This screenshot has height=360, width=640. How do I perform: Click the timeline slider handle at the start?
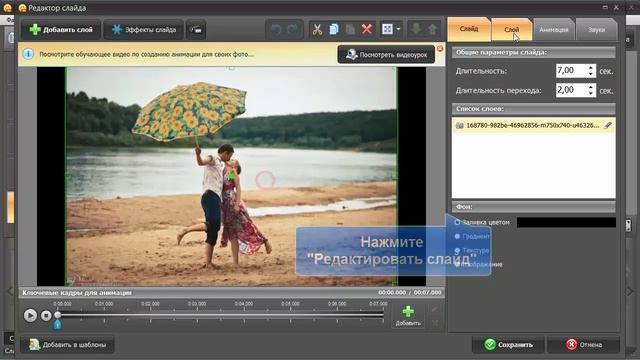(58, 315)
